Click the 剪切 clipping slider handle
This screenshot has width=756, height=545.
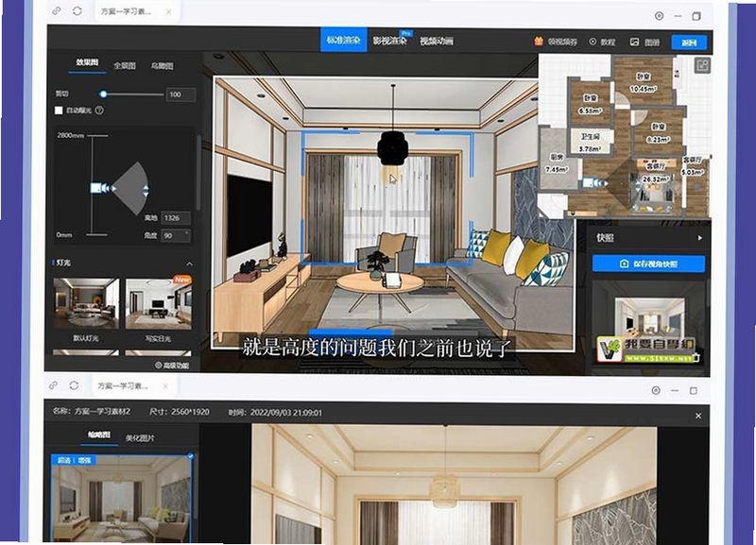tap(103, 94)
